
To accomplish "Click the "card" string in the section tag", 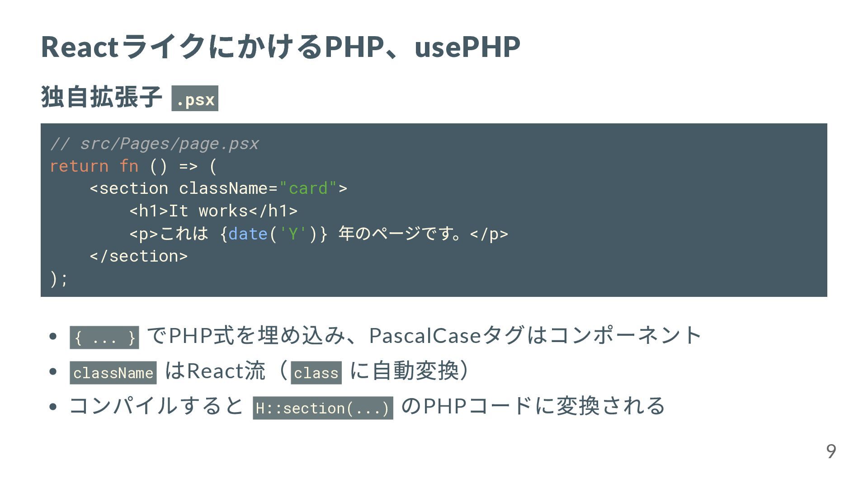I will (308, 188).
